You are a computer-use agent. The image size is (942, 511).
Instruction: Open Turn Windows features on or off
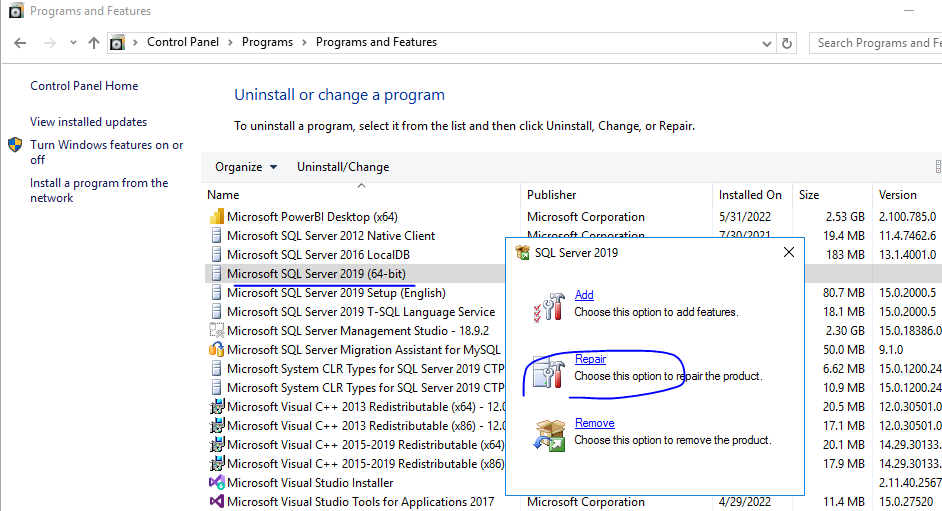click(106, 152)
